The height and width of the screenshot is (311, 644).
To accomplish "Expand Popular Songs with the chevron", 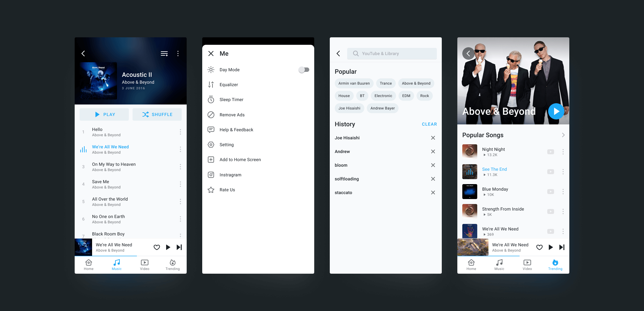I will click(563, 135).
